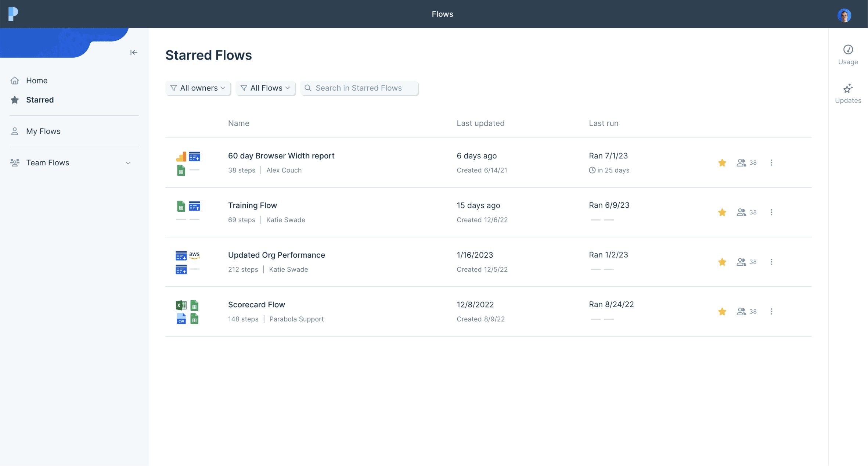The image size is (868, 466).
Task: Unstar the 60 day Browser Width report
Action: [722, 163]
